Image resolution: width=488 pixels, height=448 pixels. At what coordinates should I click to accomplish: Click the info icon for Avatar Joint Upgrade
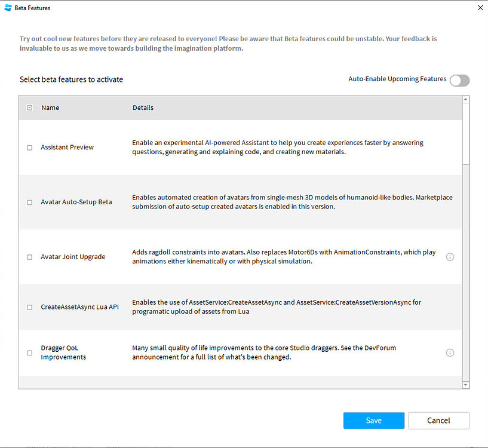pos(450,257)
